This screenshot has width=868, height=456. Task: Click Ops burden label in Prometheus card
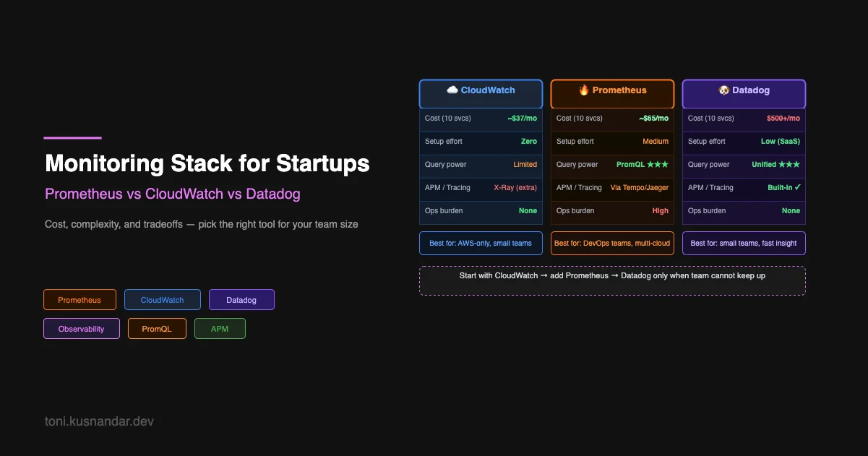(x=575, y=211)
